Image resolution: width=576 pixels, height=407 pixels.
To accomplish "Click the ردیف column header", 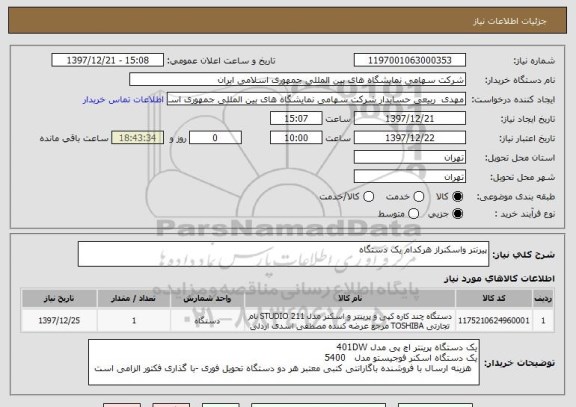I will pyautogui.click(x=543, y=298).
